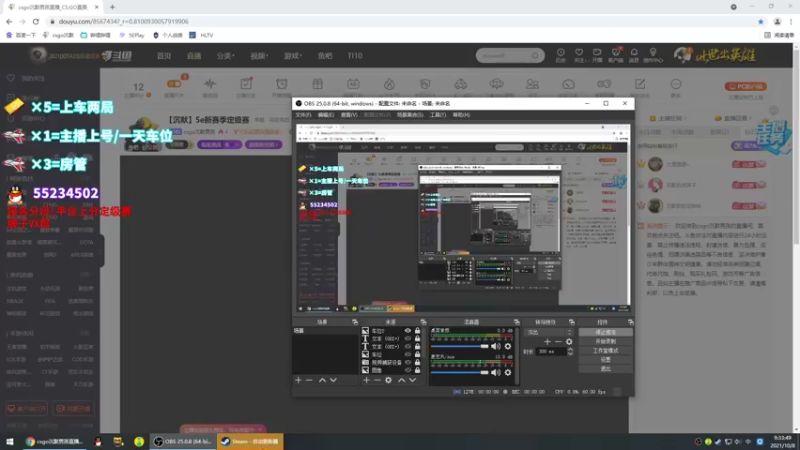Remove scene transition with minus icon

[558, 342]
